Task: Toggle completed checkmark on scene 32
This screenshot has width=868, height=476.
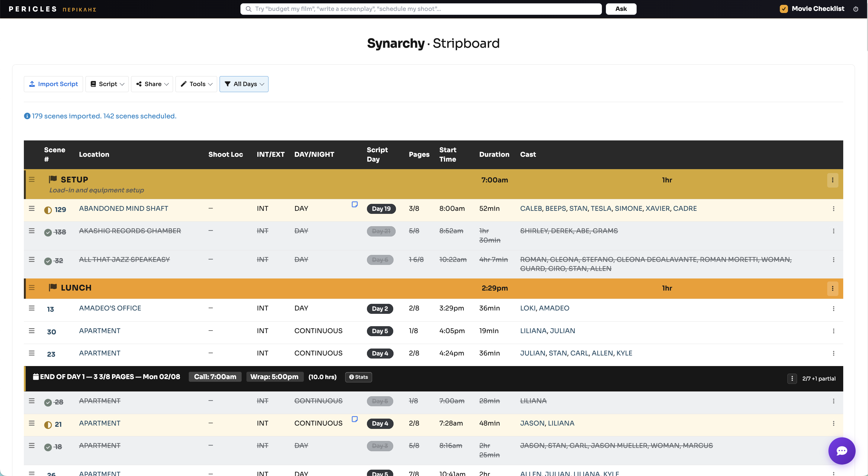Action: (48, 261)
